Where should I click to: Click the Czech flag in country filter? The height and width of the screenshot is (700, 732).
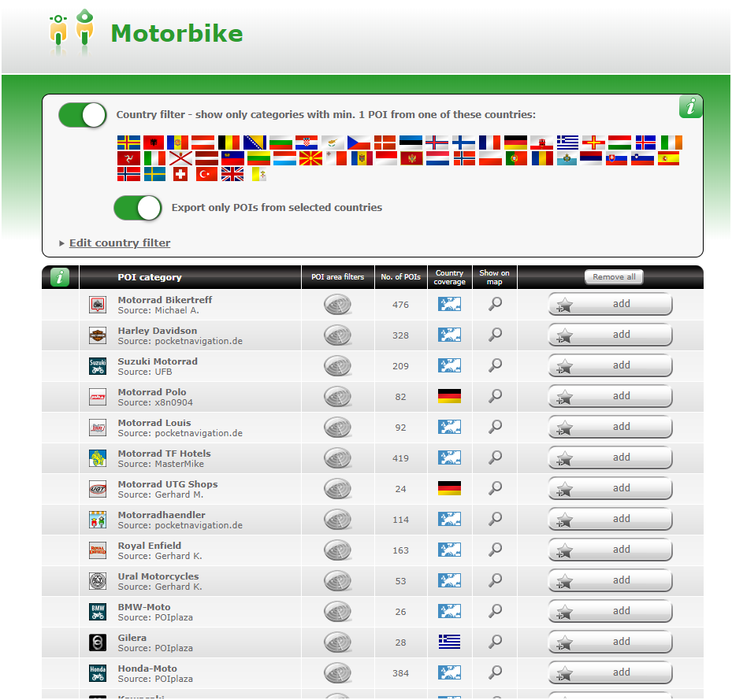coord(359,143)
